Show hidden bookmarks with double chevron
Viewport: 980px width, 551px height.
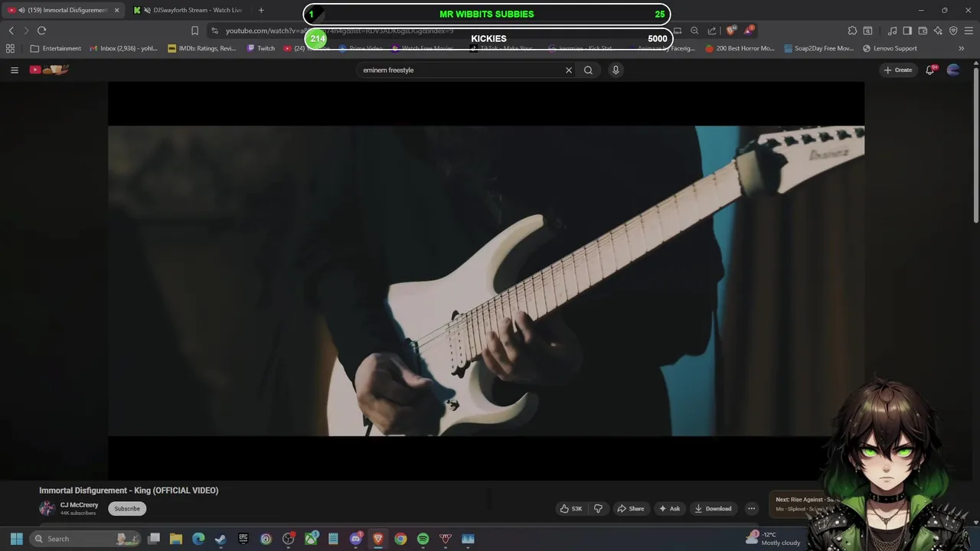961,48
